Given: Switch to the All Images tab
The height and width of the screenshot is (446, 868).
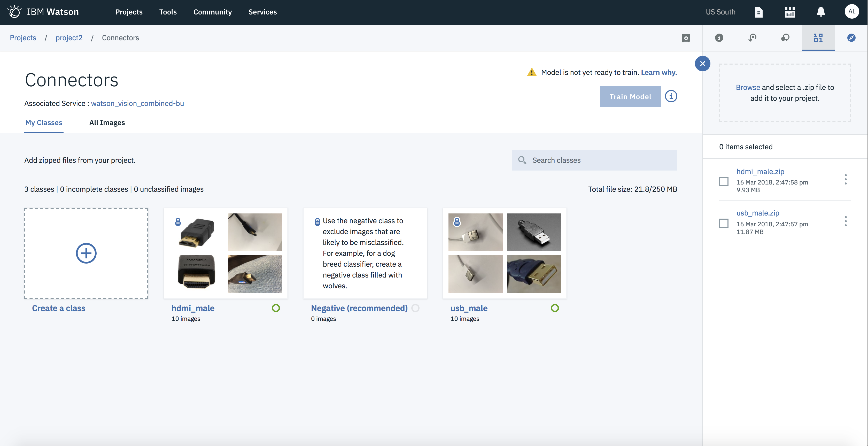Looking at the screenshot, I should [x=107, y=123].
